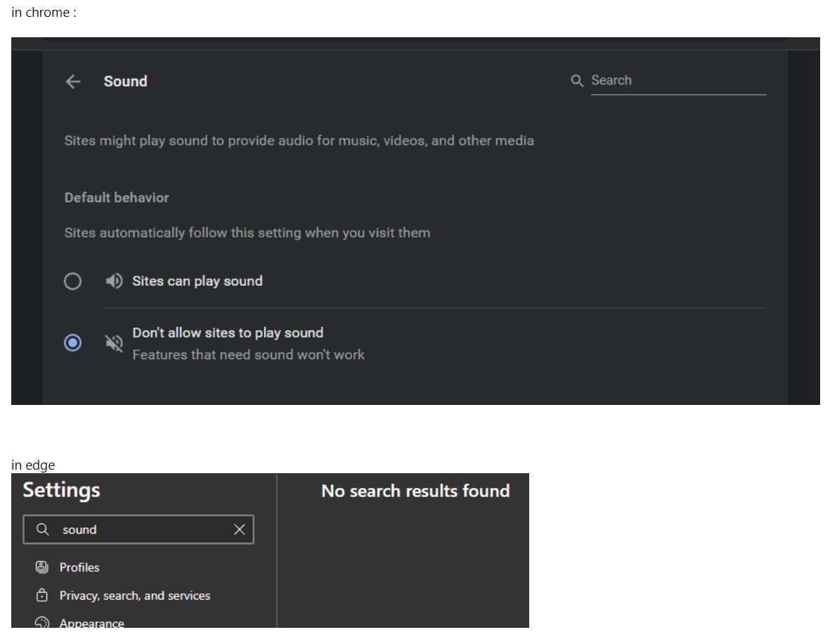Click the Profiles icon in the Edge sidebar
Screen dimensions: 837x644
42,567
